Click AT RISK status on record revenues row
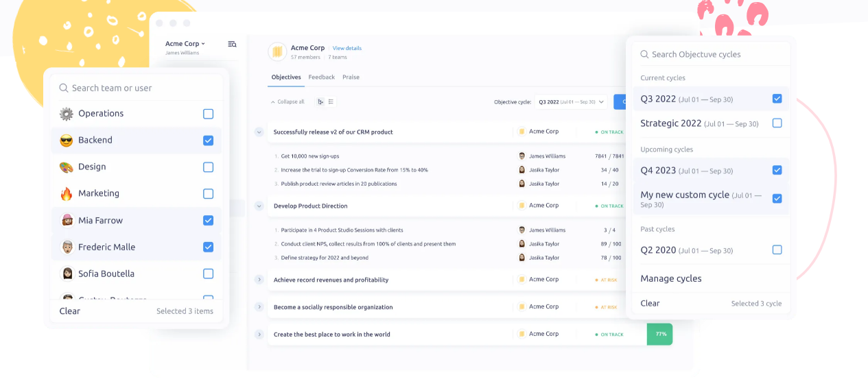The height and width of the screenshot is (388, 868). (x=606, y=280)
